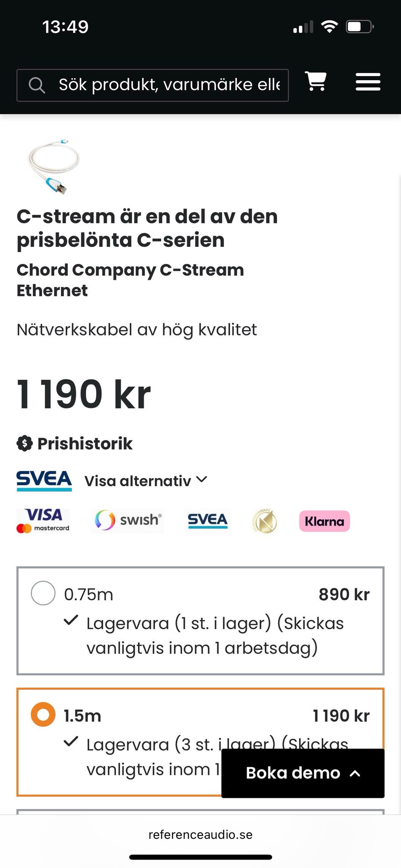Screen dimensions: 401x868
Task: Click the large SVEA logo
Action: point(44,480)
